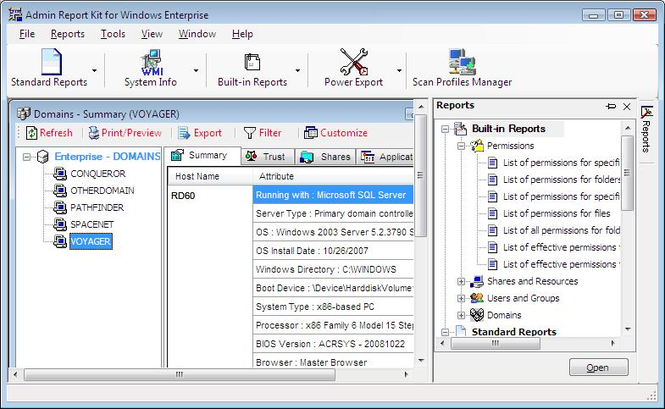Screen dimensions: 665x409
Task: Select 'List of all permissions for fold' report
Action: coord(561,230)
